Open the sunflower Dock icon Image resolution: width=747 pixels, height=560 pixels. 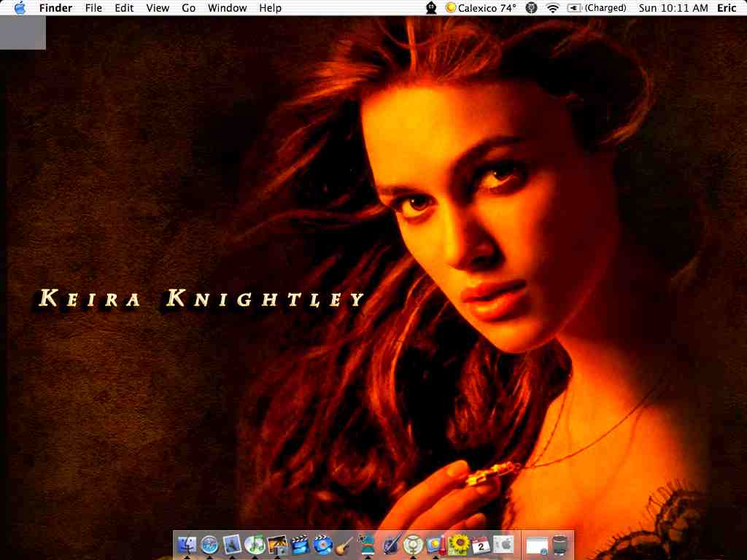(x=458, y=545)
